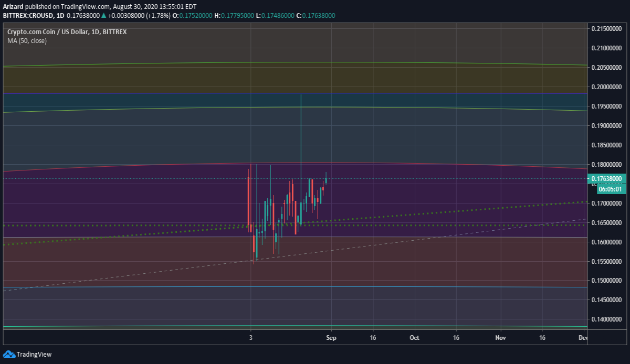Click the latest green candle near 0.176

tap(326, 178)
